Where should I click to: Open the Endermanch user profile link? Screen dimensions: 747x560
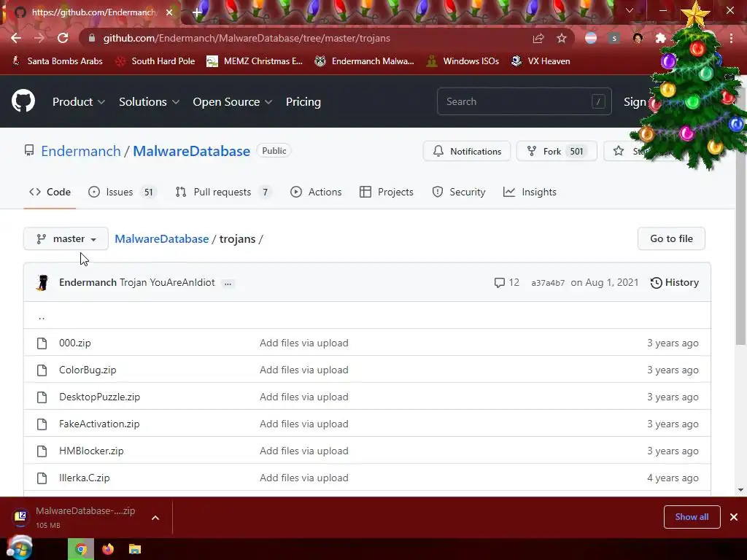(x=80, y=151)
